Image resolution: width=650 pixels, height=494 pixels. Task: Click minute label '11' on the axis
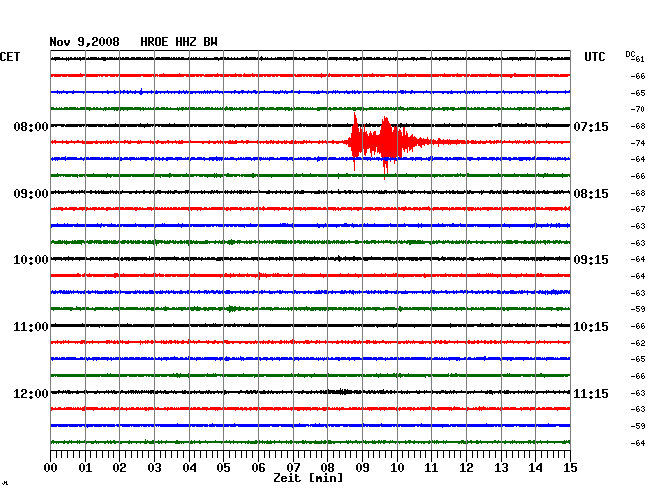[x=431, y=468]
